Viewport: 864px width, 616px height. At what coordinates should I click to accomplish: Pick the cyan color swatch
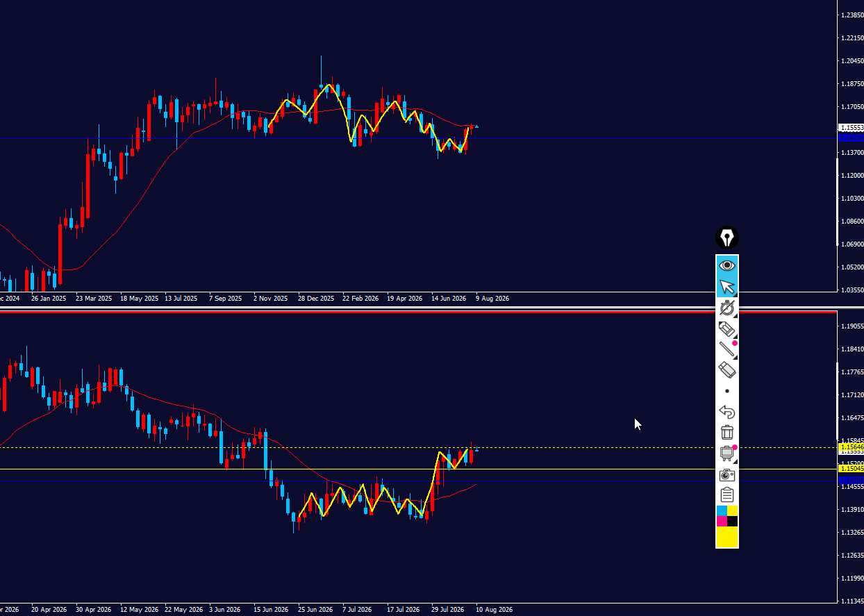pos(722,511)
